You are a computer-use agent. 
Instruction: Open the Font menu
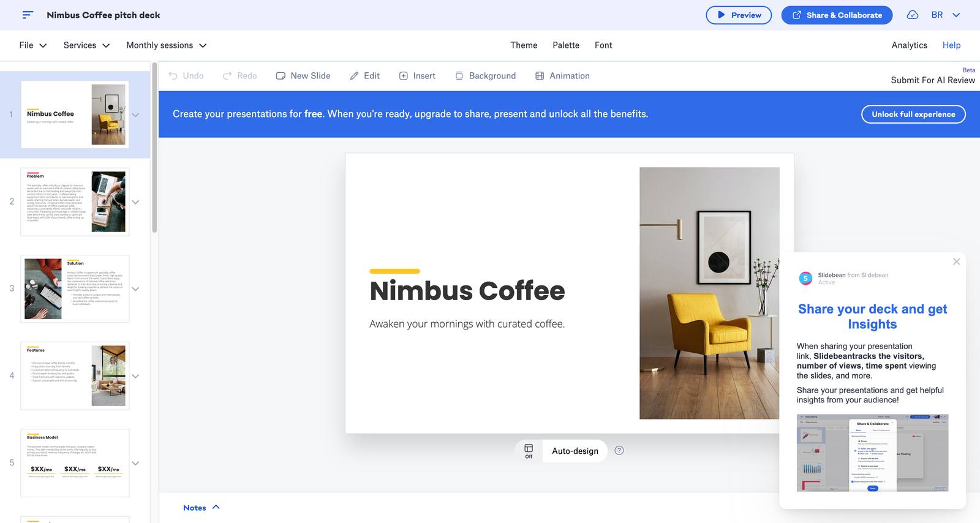tap(603, 45)
